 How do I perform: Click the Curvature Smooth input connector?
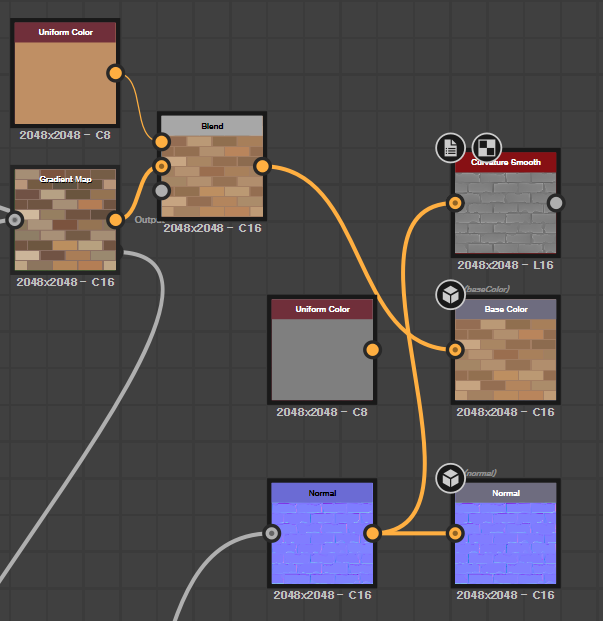455,203
